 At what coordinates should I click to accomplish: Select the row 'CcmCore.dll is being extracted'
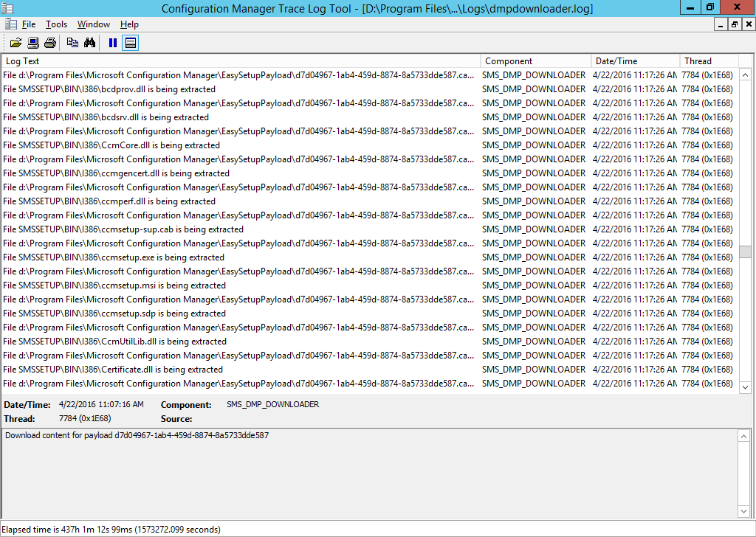pyautogui.click(x=369, y=145)
